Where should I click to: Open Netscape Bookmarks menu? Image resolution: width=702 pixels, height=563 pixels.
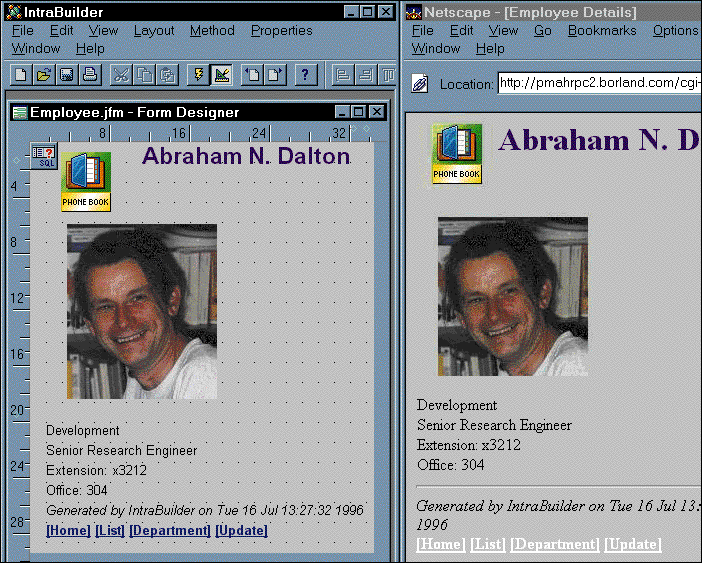pyautogui.click(x=602, y=30)
